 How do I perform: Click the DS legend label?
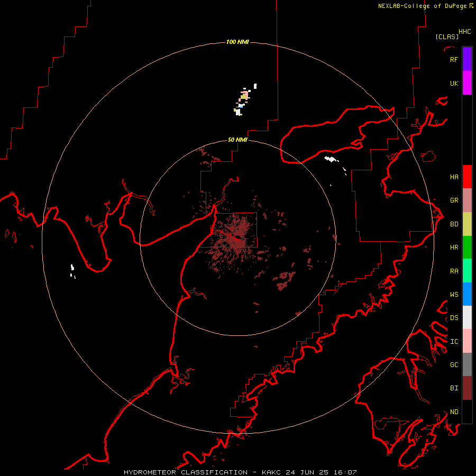pos(454,318)
